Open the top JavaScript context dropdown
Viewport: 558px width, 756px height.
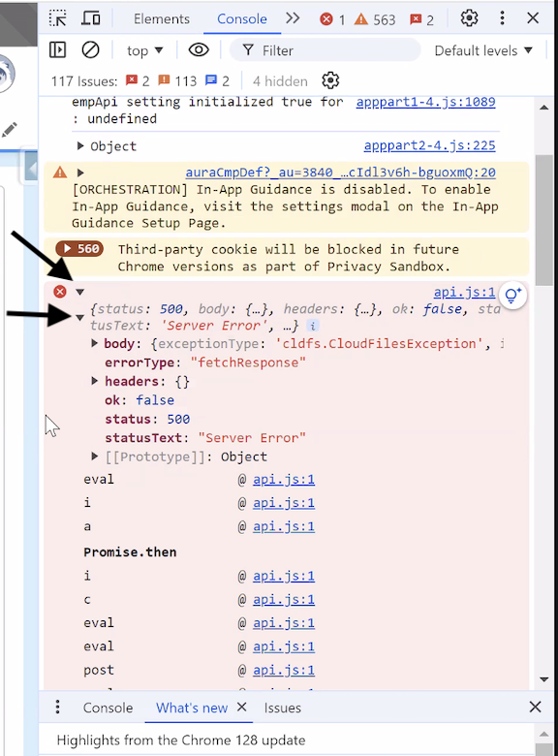144,50
